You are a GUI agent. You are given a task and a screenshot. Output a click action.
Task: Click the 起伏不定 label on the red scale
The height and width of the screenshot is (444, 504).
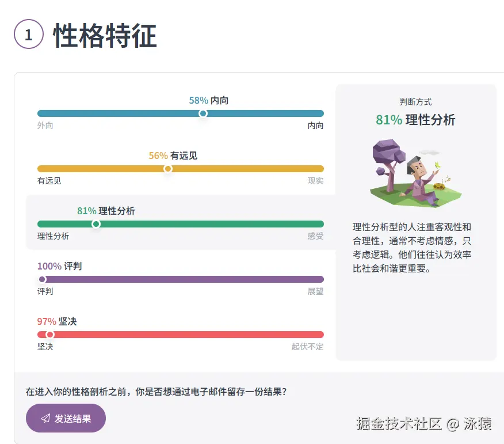306,347
